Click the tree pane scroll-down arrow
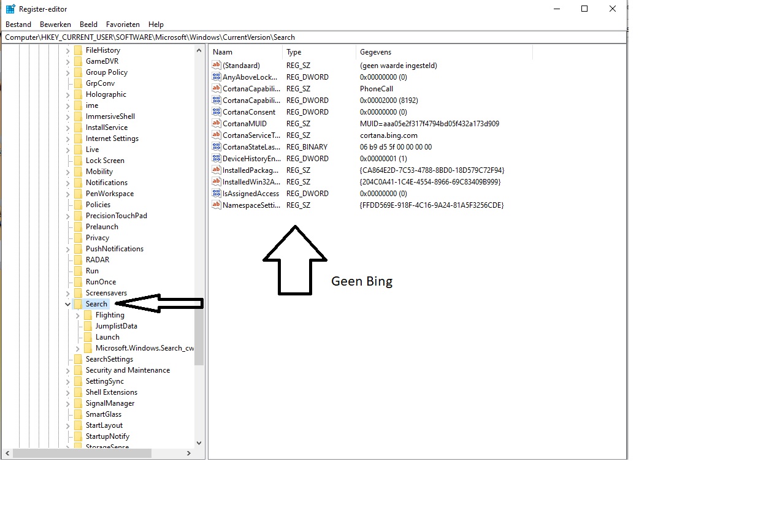 coord(199,443)
